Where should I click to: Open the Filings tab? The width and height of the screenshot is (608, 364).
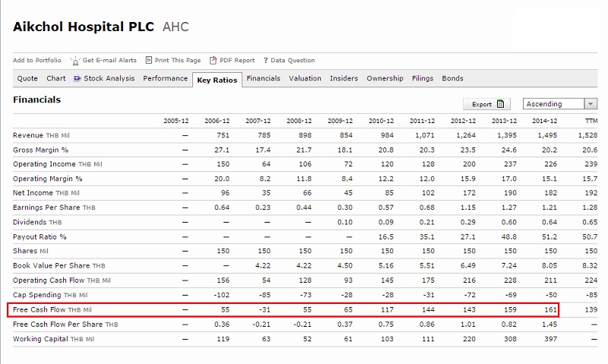pos(423,78)
